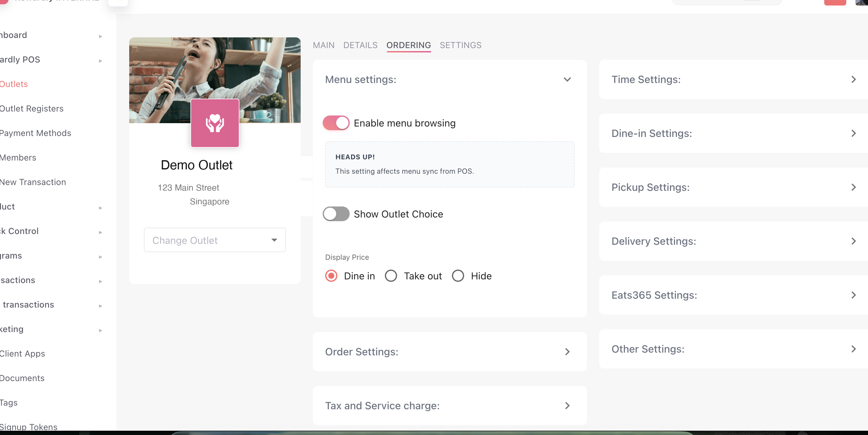This screenshot has height=435, width=868.
Task: Click the Singapore address line
Action: 209,202
